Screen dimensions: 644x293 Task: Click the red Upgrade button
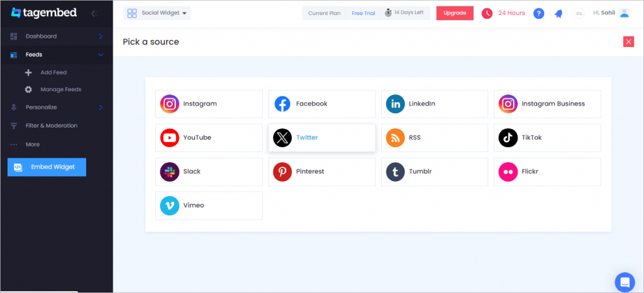tap(455, 13)
